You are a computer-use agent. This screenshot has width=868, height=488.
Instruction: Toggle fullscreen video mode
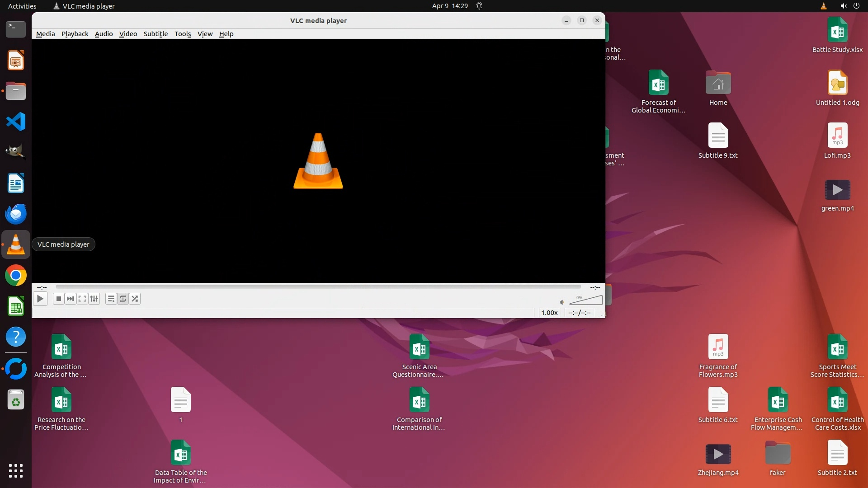[82, 299]
